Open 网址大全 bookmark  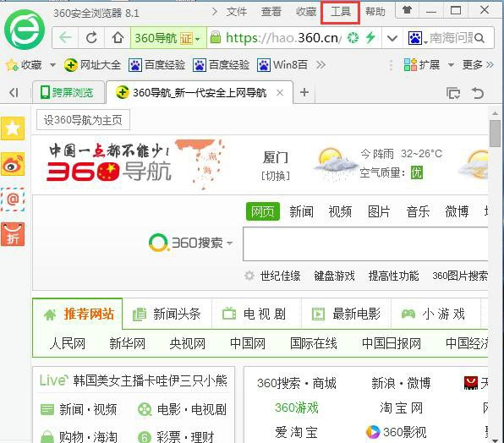92,65
